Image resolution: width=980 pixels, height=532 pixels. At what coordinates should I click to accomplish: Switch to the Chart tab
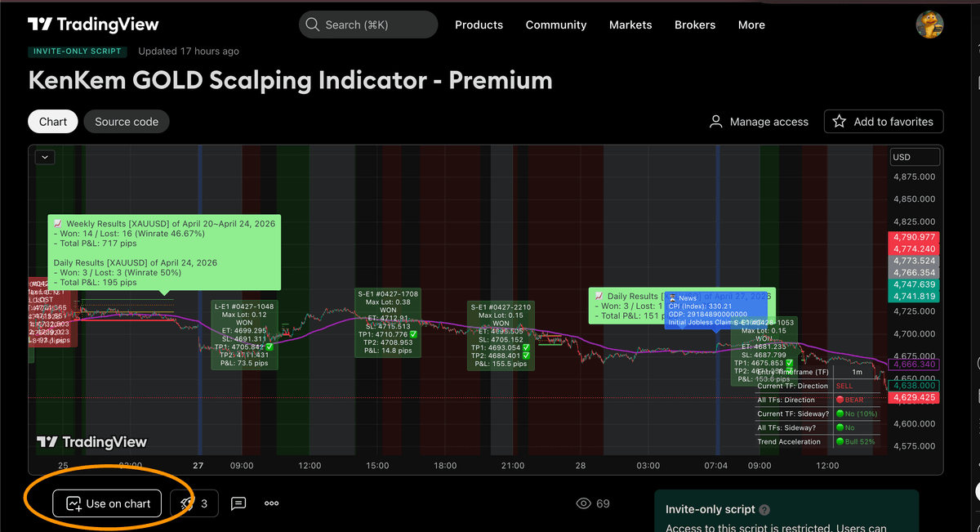[53, 122]
